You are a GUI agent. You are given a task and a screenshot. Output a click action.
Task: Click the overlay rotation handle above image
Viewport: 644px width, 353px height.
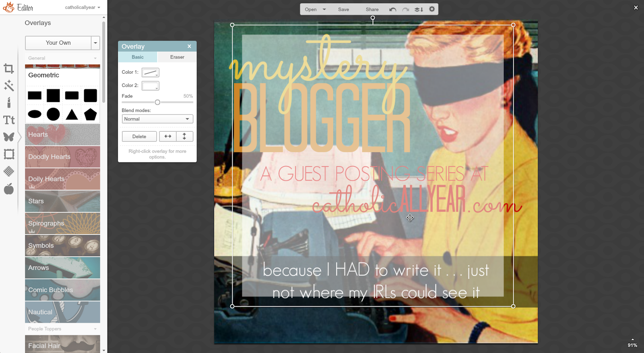[x=373, y=18]
